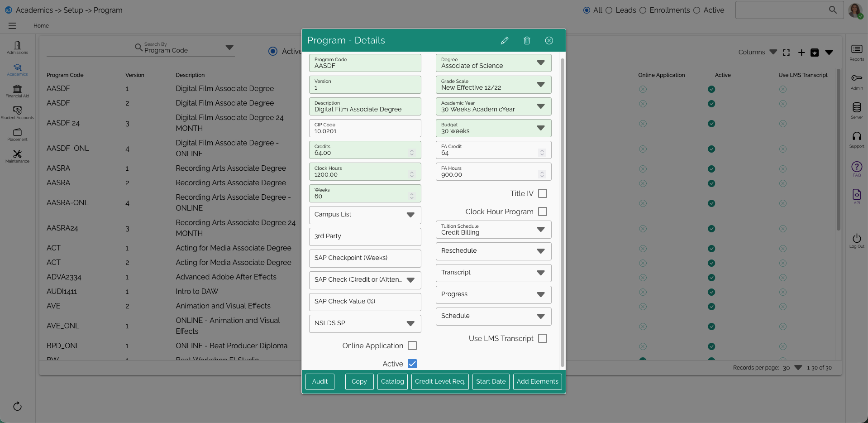The width and height of the screenshot is (868, 423).
Task: Enable the Title IV checkbox
Action: click(543, 193)
